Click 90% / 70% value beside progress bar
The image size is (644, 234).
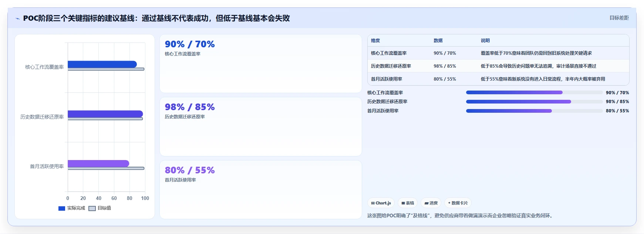617,93
